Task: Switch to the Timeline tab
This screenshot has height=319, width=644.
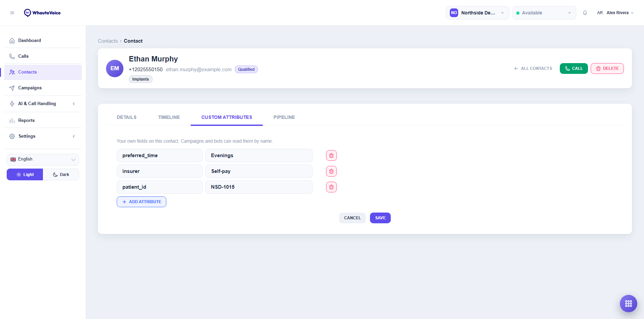Action: (x=169, y=117)
